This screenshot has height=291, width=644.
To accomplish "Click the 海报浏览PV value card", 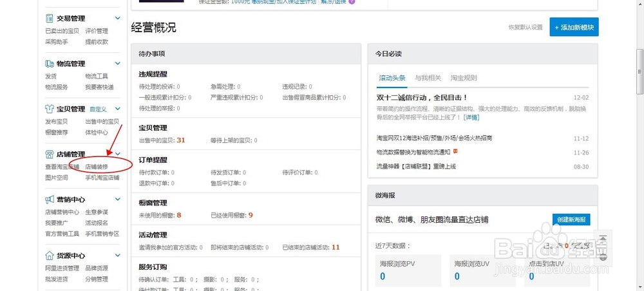I will 408,270.
